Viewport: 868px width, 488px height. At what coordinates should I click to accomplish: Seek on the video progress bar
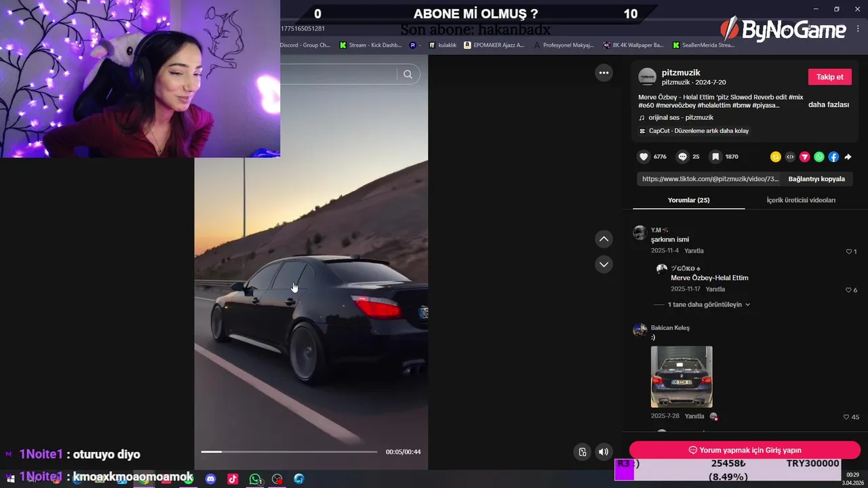(289, 451)
